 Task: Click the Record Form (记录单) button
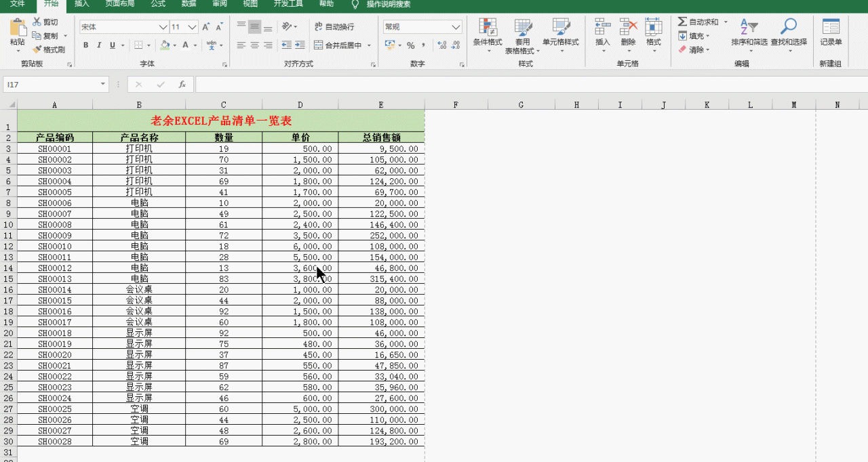831,33
